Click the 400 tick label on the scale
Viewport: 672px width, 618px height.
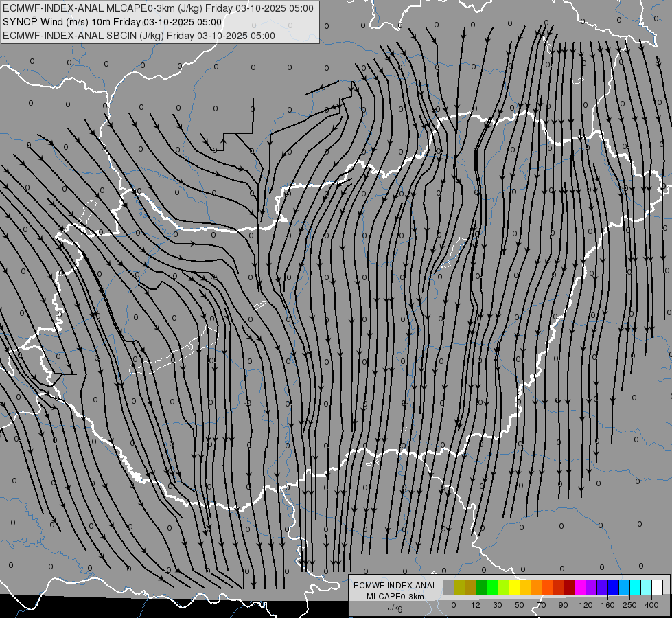coord(651,605)
